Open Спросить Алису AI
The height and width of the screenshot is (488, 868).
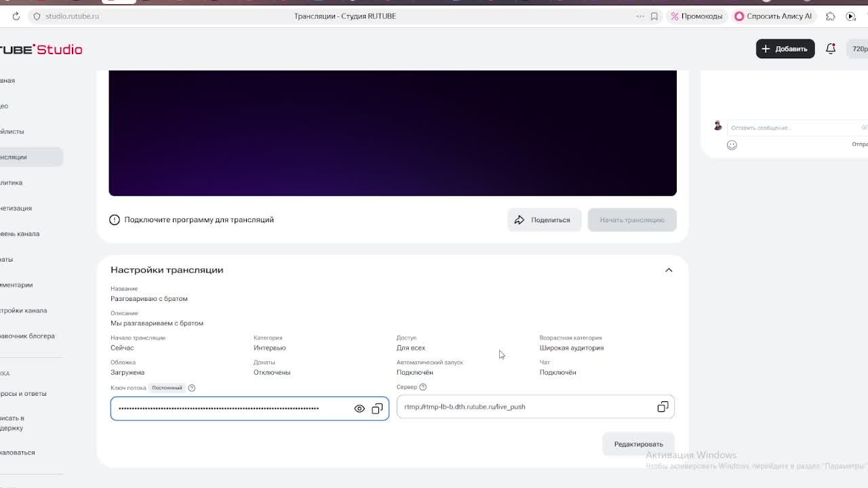774,16
